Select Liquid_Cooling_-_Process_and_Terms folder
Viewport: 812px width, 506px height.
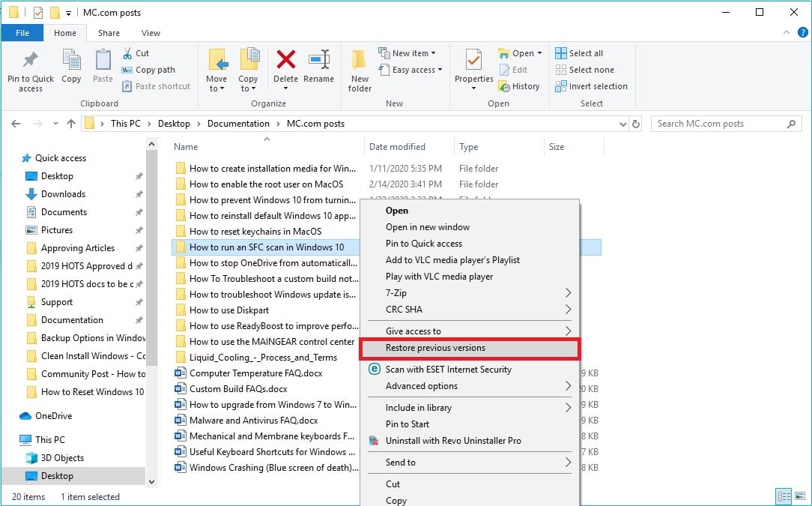pyautogui.click(x=263, y=358)
